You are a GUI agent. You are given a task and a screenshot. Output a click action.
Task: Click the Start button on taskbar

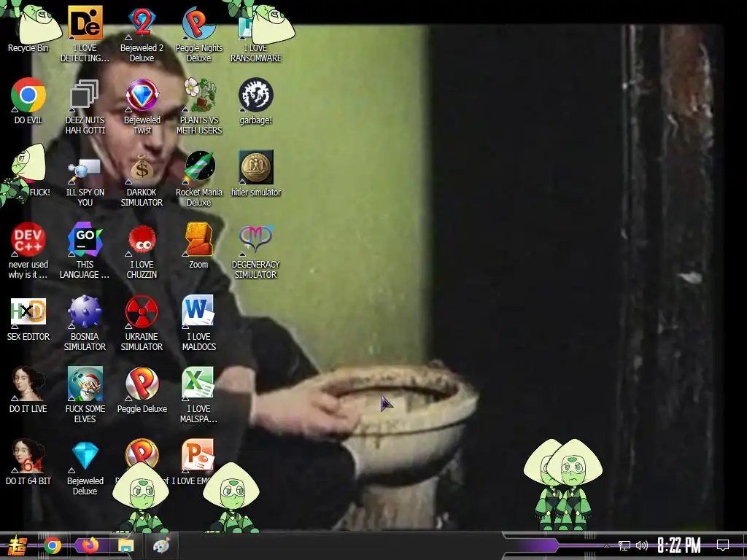click(x=18, y=545)
